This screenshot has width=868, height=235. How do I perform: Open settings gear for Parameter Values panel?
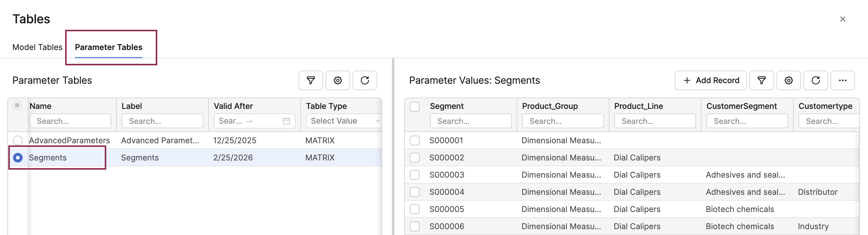coord(788,80)
